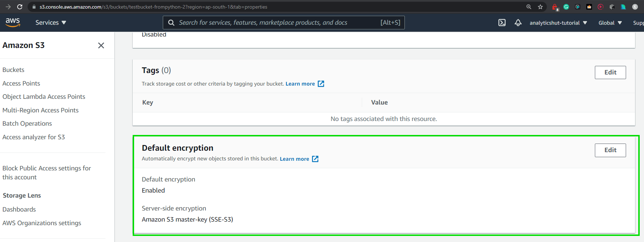Click the Amazon S3 sidebar title
This screenshot has width=644, height=242.
point(24,45)
